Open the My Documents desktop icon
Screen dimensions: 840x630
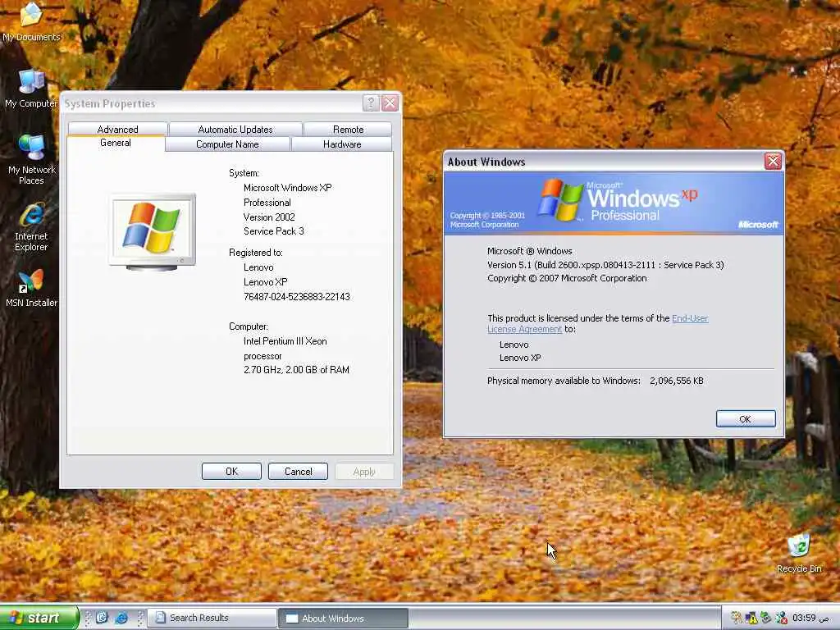tap(31, 21)
